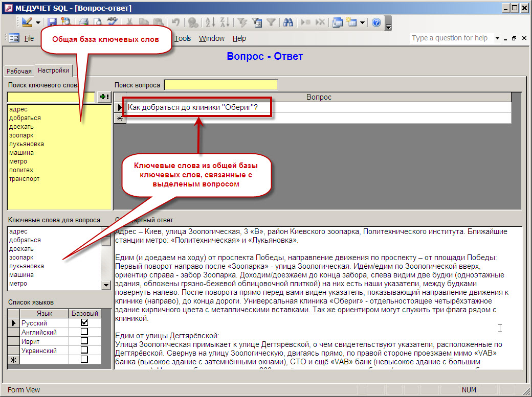532x397 pixels.
Task: Check the Базовый checkbox for Иврит
Action: (84, 341)
